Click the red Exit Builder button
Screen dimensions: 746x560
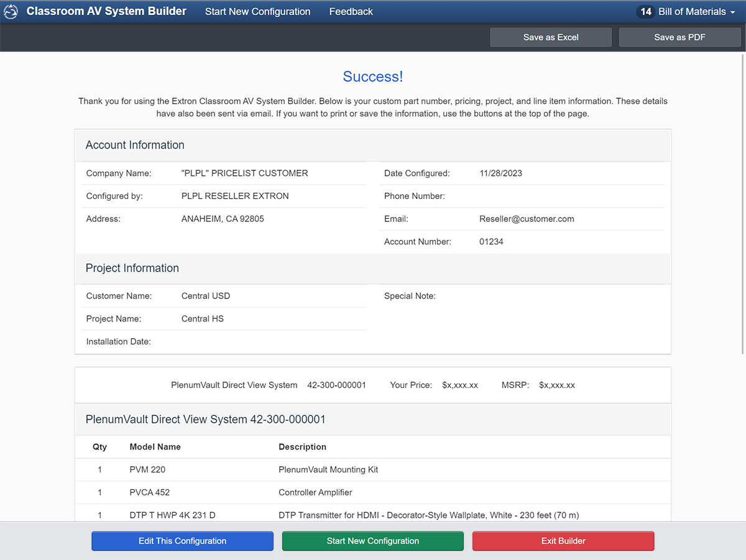point(563,541)
